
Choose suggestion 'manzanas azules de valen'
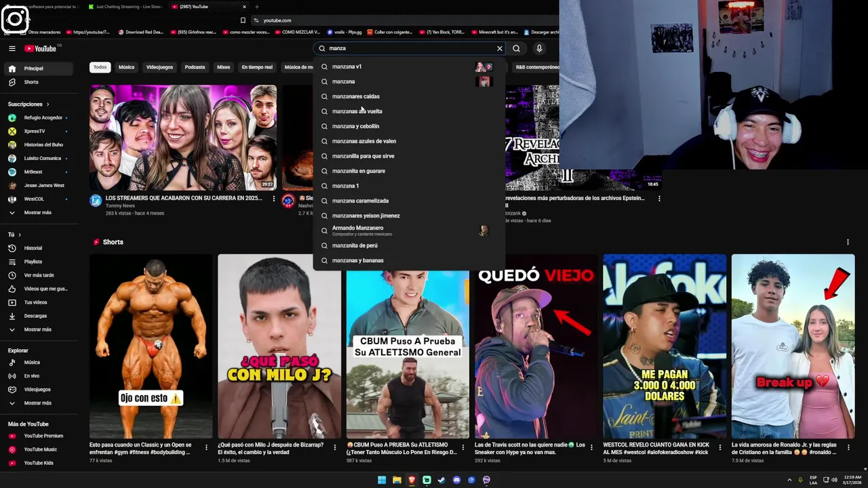click(x=409, y=141)
